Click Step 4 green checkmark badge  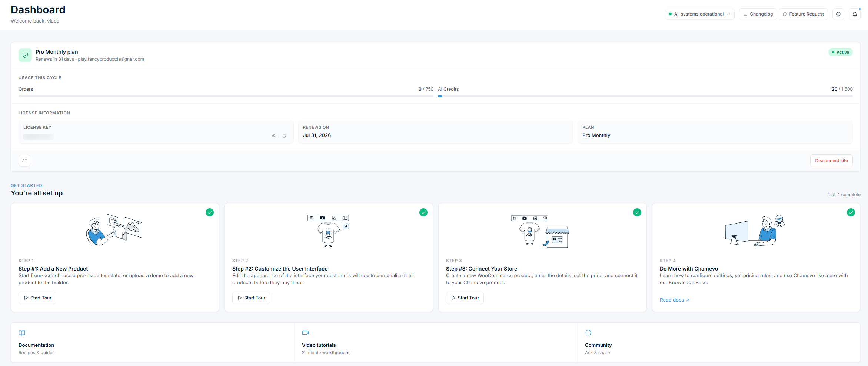click(x=851, y=212)
